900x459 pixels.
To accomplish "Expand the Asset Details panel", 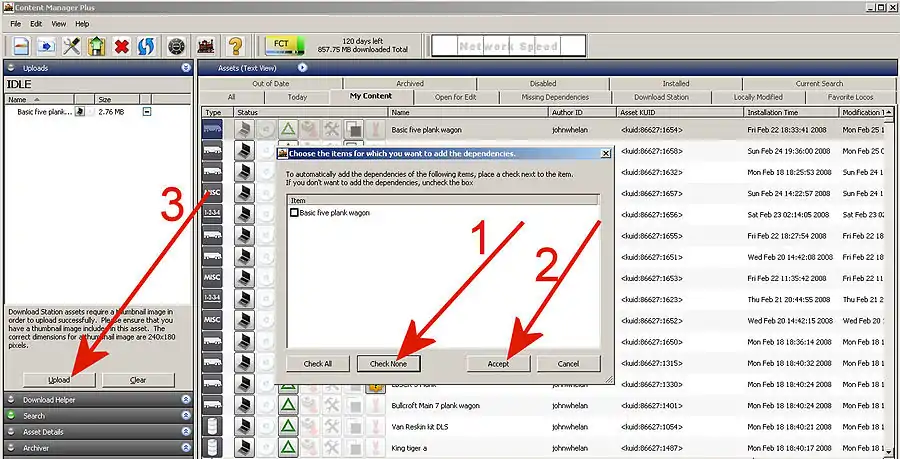I will pyautogui.click(x=185, y=432).
